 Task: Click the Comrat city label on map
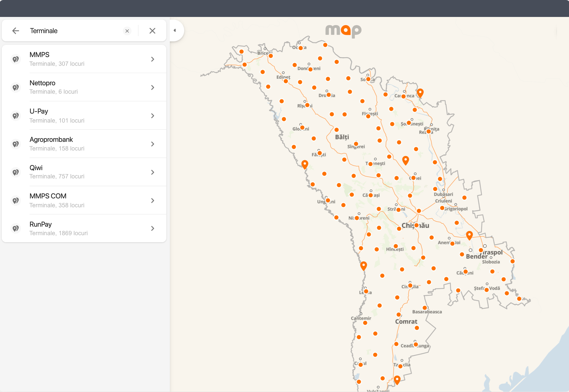pos(406,322)
